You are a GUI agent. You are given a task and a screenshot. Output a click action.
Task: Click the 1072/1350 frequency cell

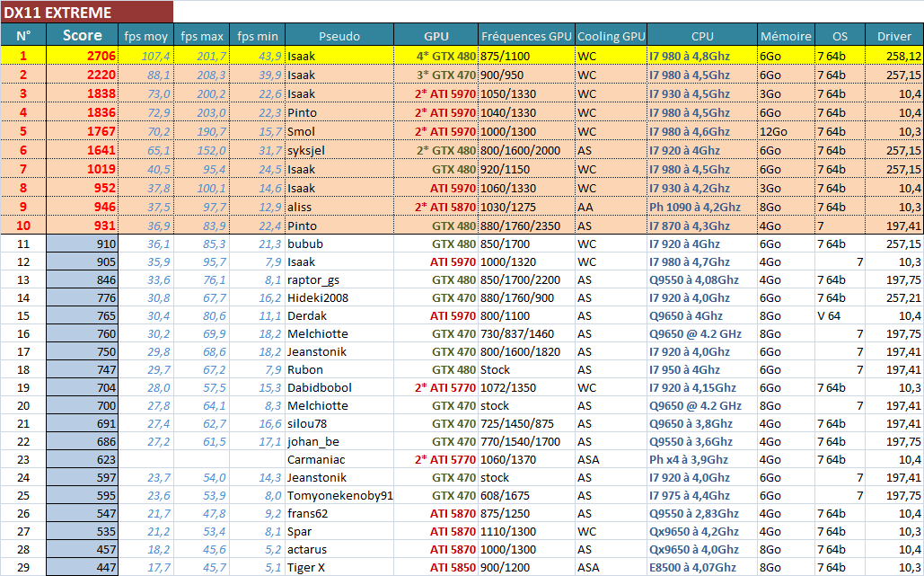point(526,387)
